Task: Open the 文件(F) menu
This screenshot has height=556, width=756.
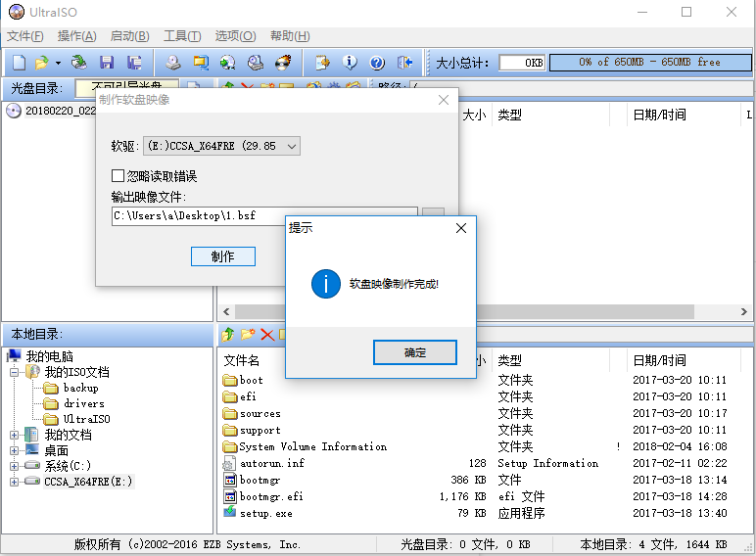Action: [x=25, y=36]
